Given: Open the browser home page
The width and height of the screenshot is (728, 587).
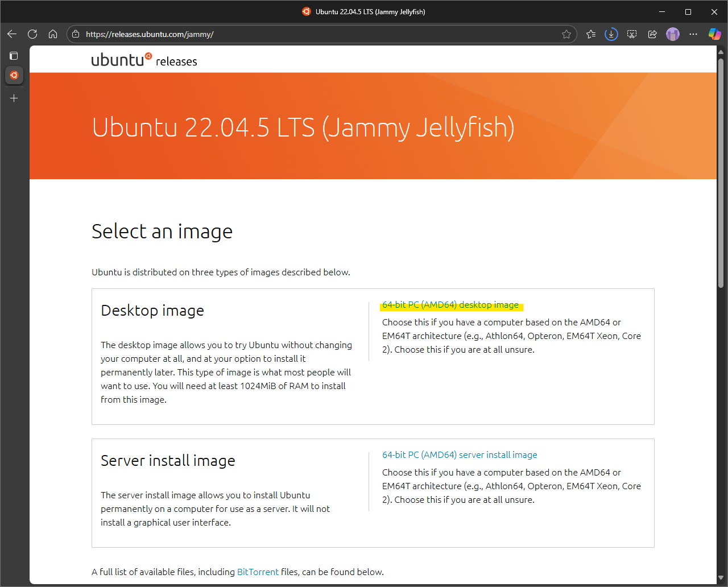Looking at the screenshot, I should [x=53, y=34].
